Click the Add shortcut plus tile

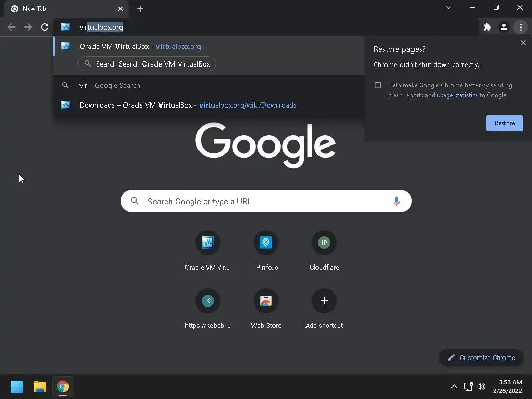324,309
